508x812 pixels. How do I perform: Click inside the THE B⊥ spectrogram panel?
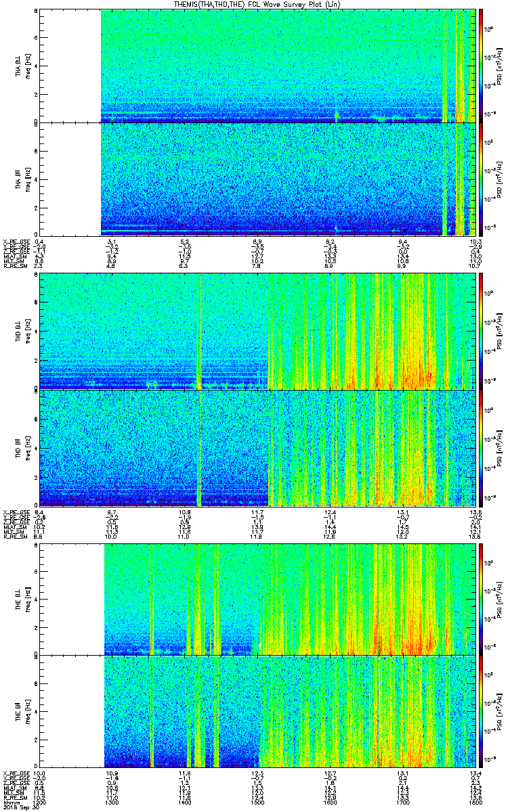pyautogui.click(x=256, y=601)
